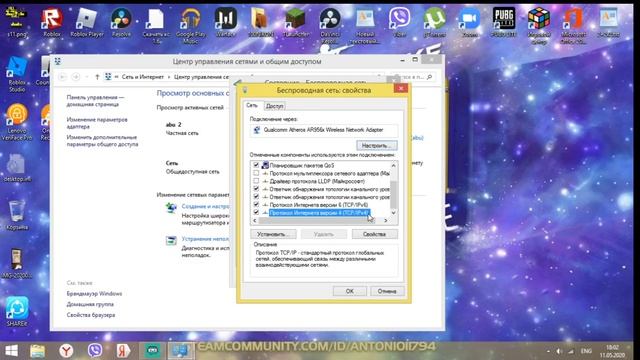640x360 pixels.
Task: Click the red Yandex Я taskbar icon
Action: point(123,351)
